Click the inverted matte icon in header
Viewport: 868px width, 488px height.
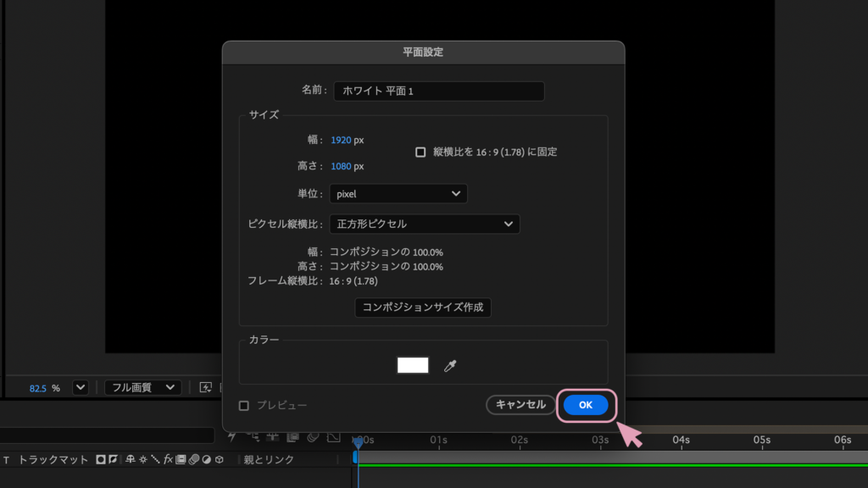pos(113,459)
